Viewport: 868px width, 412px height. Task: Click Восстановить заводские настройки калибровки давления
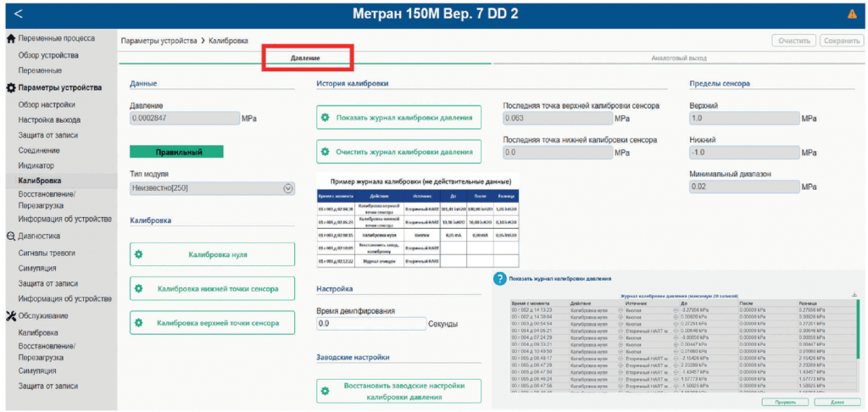coord(398,391)
